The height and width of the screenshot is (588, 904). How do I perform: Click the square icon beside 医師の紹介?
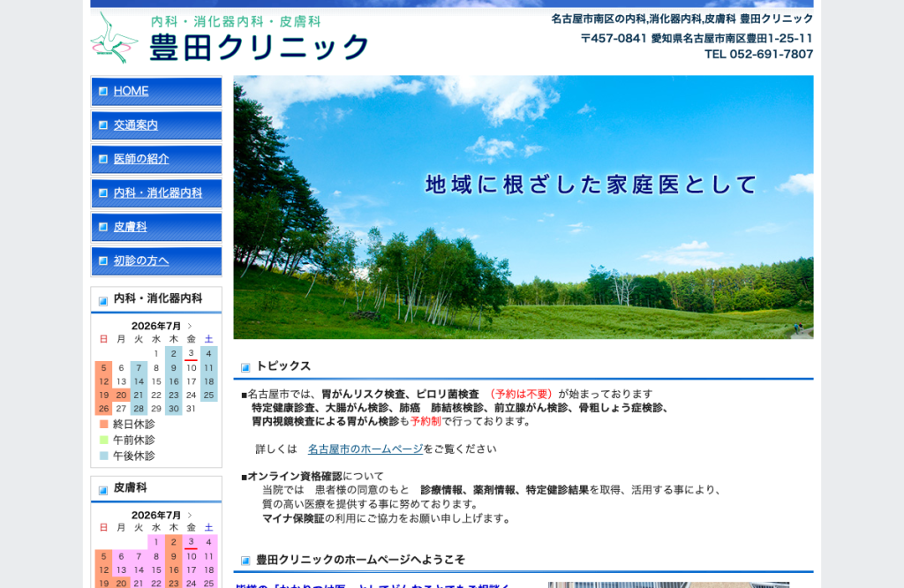(x=103, y=159)
